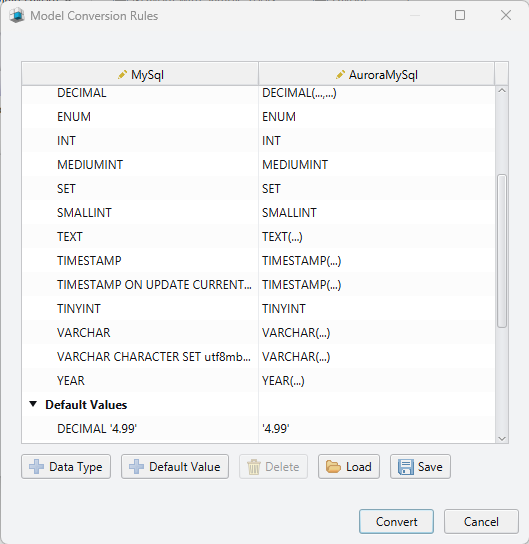Click the scroll down arrow of rules list

point(502,439)
